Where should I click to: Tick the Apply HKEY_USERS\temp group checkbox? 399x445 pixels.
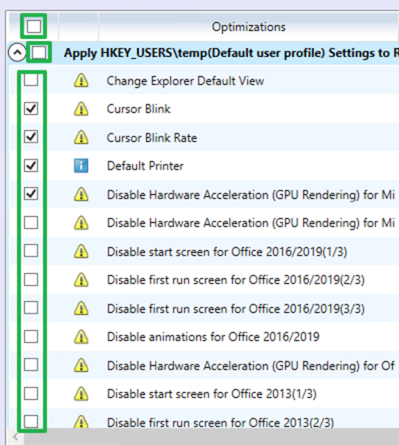[39, 52]
